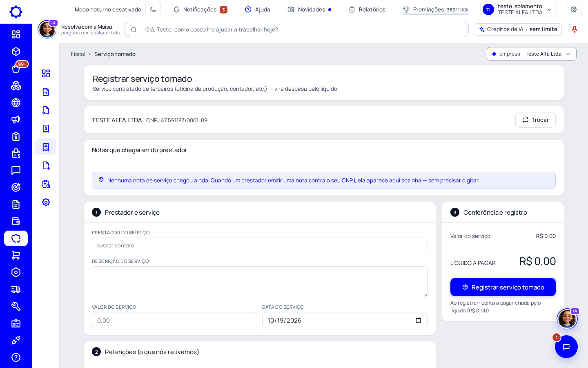Toggle night mode with moon button
The width and height of the screenshot is (588, 368).
click(x=153, y=9)
